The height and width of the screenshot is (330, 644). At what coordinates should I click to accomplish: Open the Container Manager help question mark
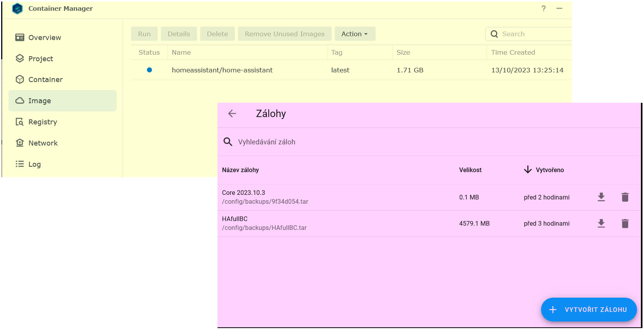point(543,8)
